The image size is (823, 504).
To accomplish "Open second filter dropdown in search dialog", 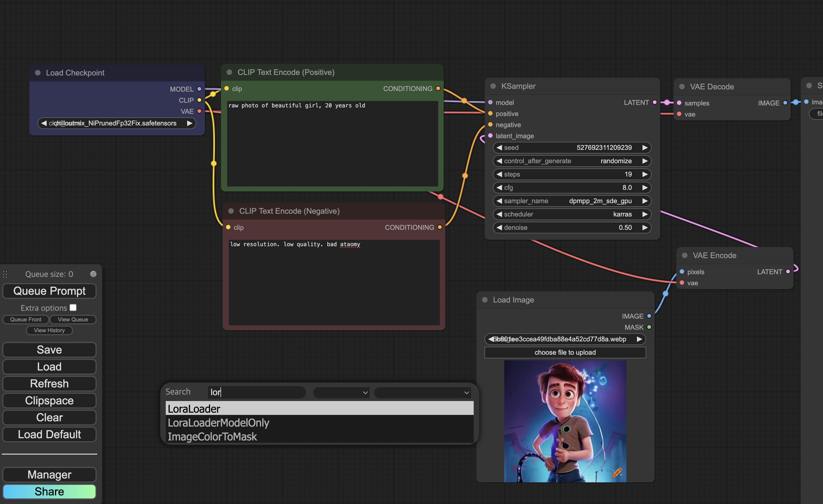I will [423, 392].
